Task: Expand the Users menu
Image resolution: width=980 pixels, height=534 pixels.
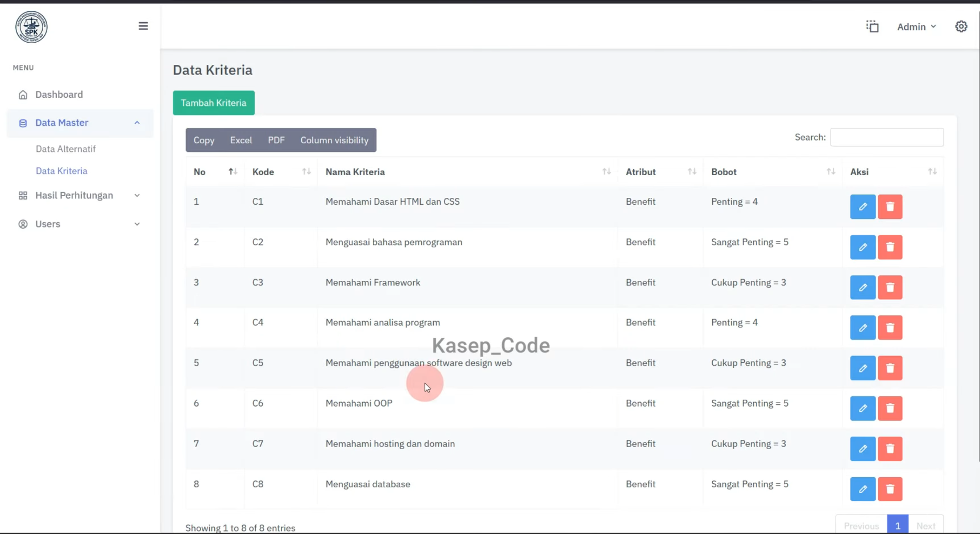Action: click(x=80, y=224)
